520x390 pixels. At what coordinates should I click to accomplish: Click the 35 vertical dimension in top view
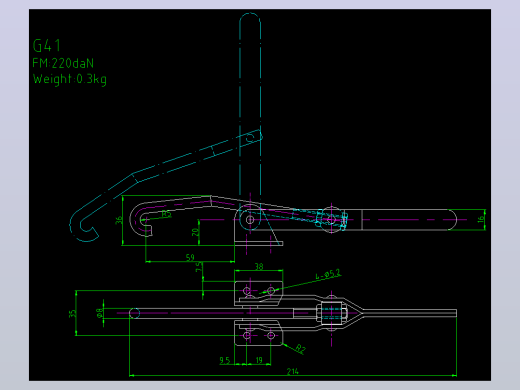click(72, 314)
